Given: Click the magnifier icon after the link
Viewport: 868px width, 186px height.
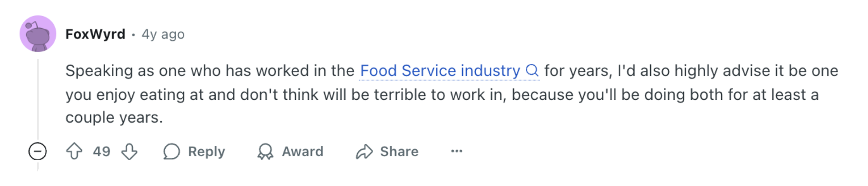Looking at the screenshot, I should tap(532, 70).
